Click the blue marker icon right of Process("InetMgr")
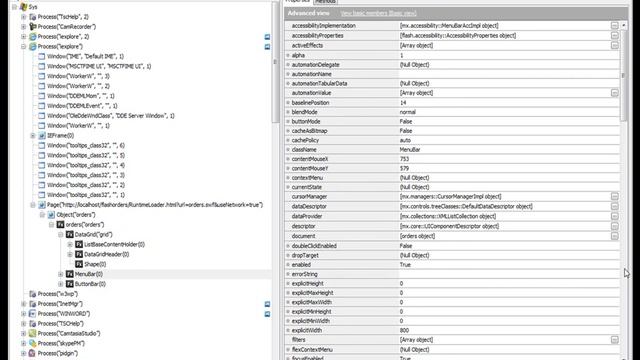Screen dimensions: 640x360 [267, 304]
